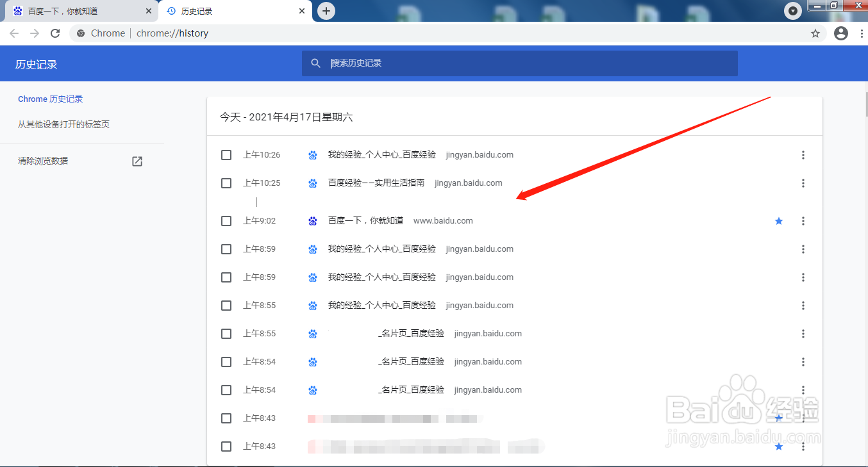
Task: Open a new tab with plus button
Action: [x=326, y=11]
